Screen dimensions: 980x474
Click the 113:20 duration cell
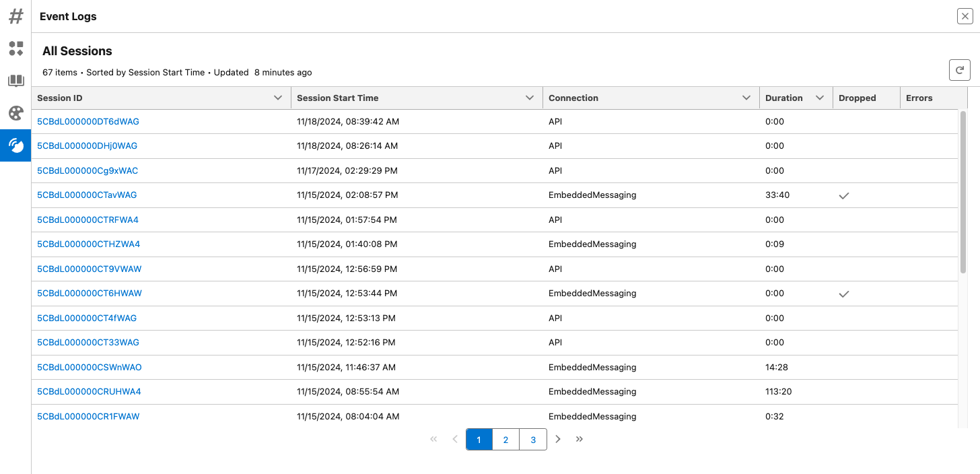click(779, 391)
